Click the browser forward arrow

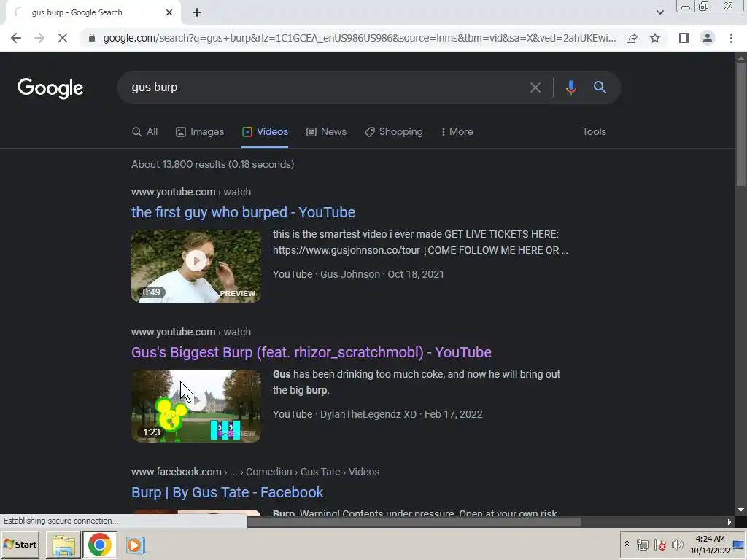click(x=39, y=38)
